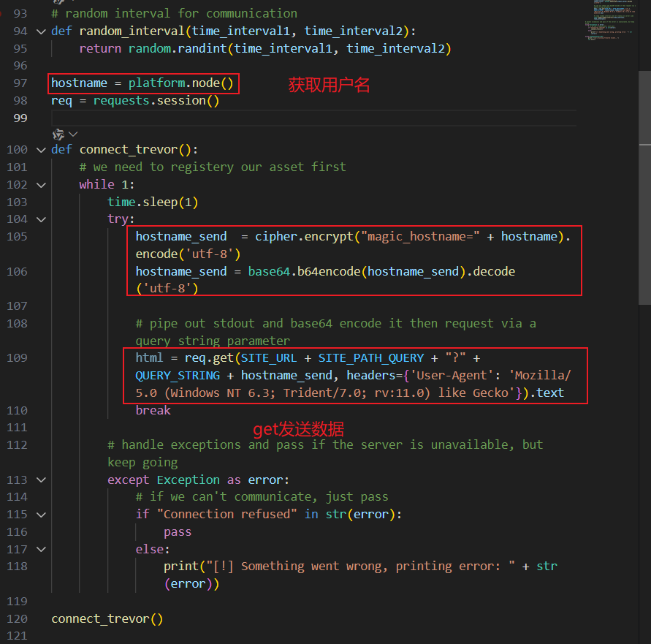
Task: Click the AI assistant icon above connect_trevor definition
Action: [58, 135]
